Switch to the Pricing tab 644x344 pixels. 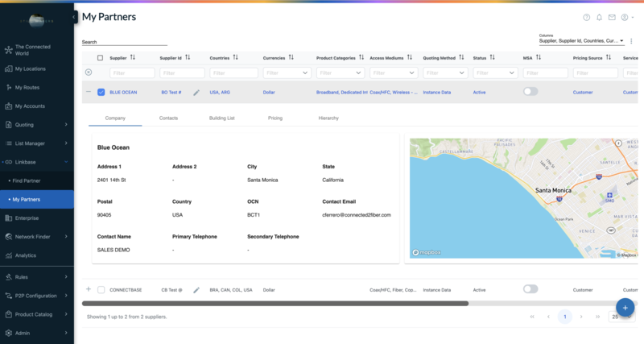click(275, 118)
